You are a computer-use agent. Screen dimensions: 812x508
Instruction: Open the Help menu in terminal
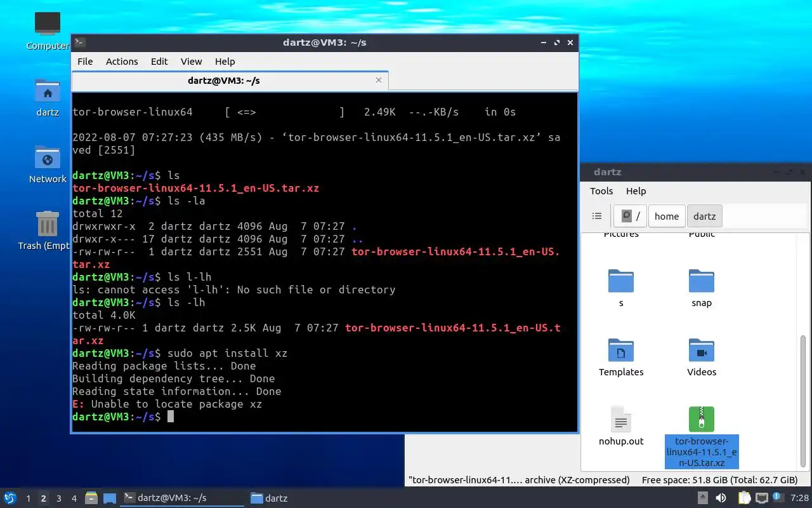pyautogui.click(x=225, y=62)
